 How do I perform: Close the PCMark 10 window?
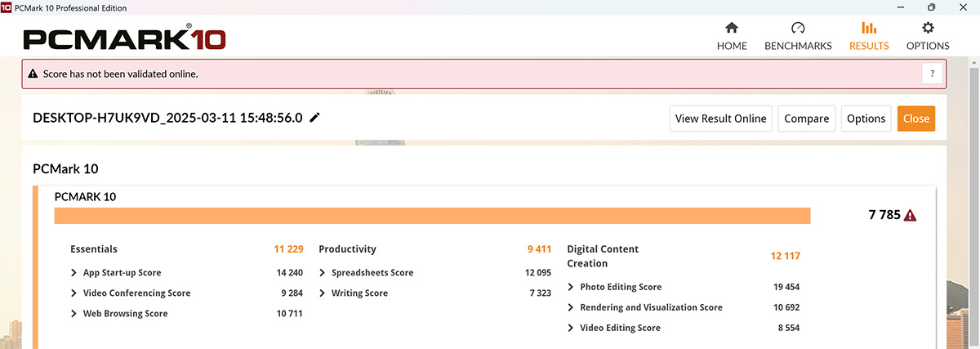(964, 7)
